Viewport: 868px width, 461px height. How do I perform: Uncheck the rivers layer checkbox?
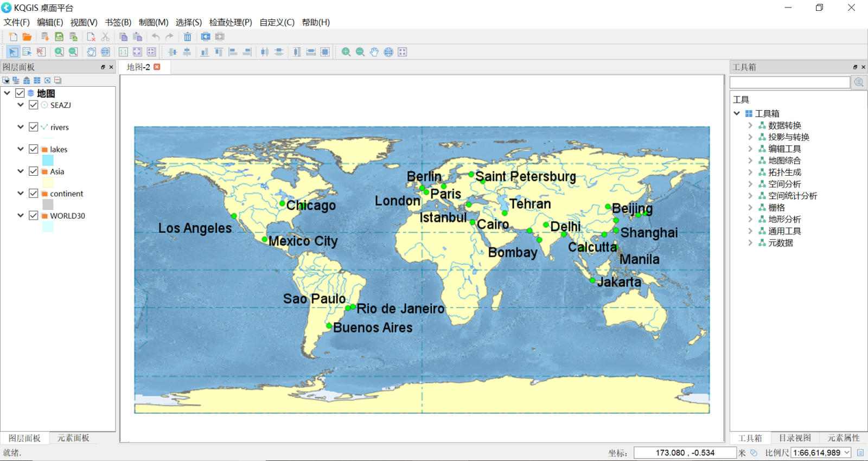34,127
